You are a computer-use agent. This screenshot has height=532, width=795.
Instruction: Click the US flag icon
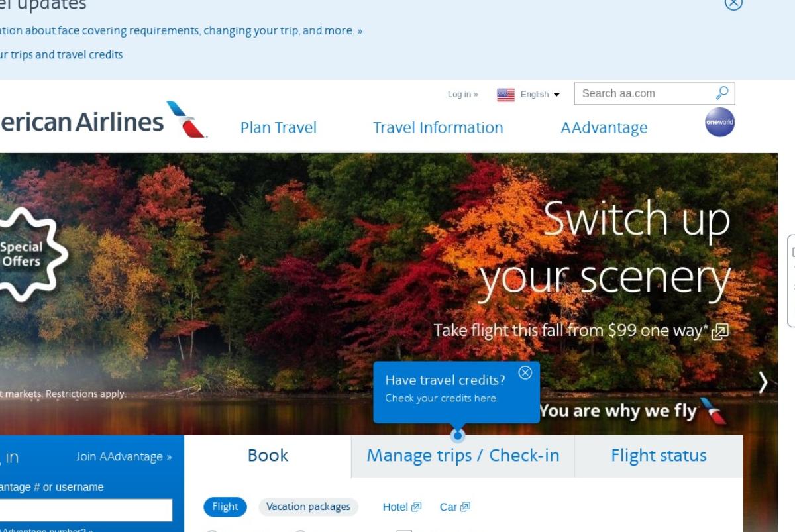[506, 94]
